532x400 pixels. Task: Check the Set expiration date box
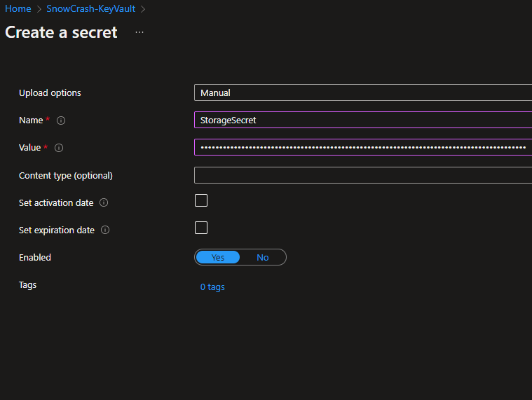pos(201,228)
